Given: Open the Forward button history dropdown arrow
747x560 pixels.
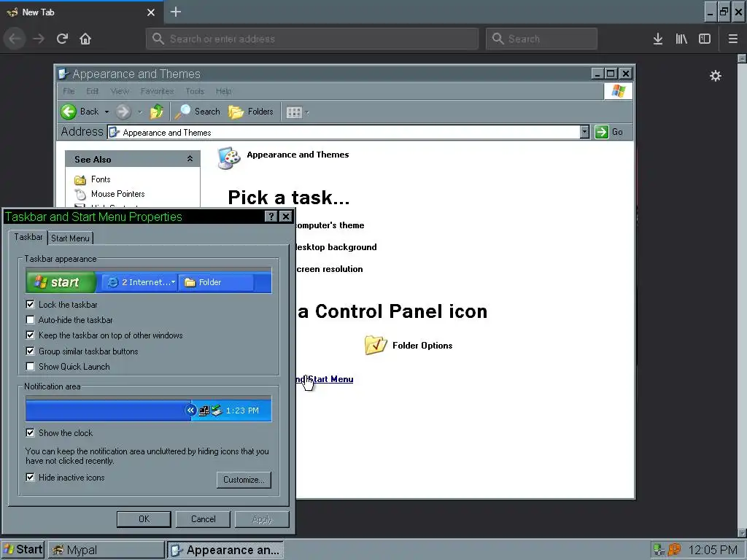Looking at the screenshot, I should click(139, 112).
